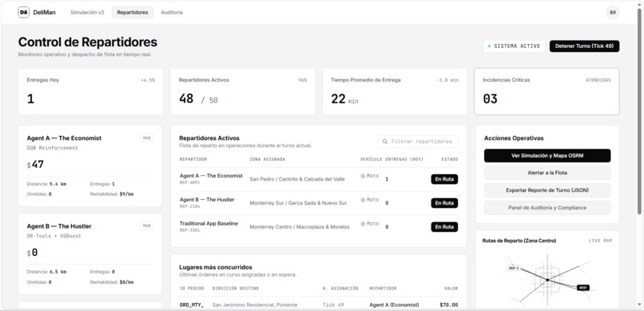
Task: Click the VEHÍCULO column header
Action: coord(372,159)
